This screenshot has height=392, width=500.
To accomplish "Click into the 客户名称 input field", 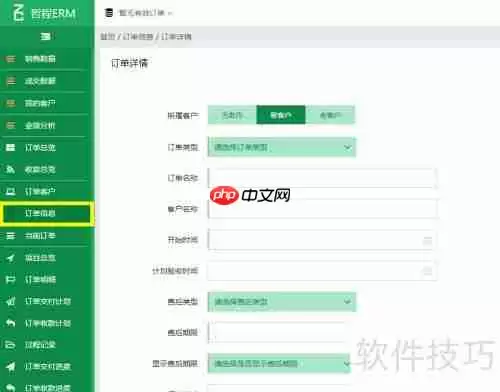I will point(322,209).
